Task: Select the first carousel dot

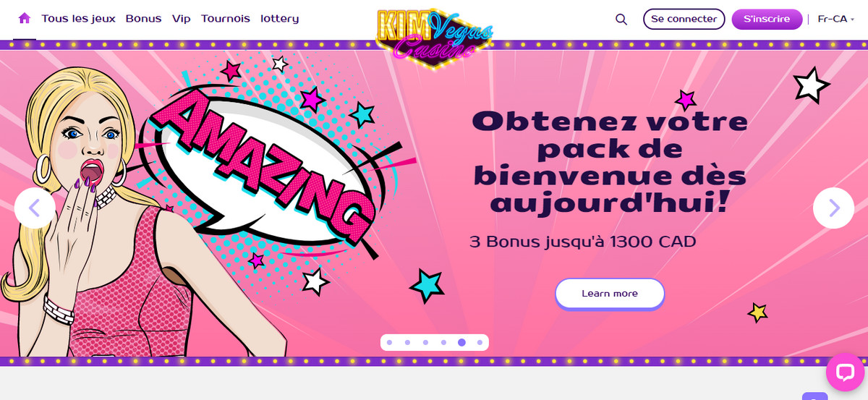Action: (x=389, y=342)
